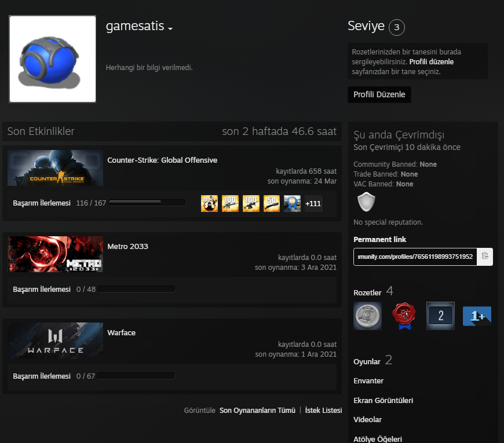The height and width of the screenshot is (443, 504).
Task: Click the '0 / 48' achievement count
Action: click(x=86, y=289)
